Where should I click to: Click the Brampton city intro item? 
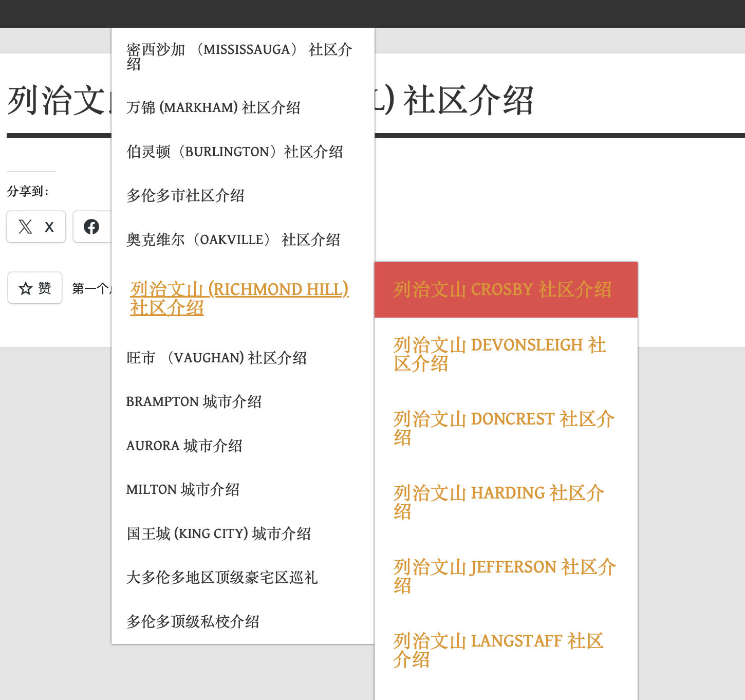point(194,402)
